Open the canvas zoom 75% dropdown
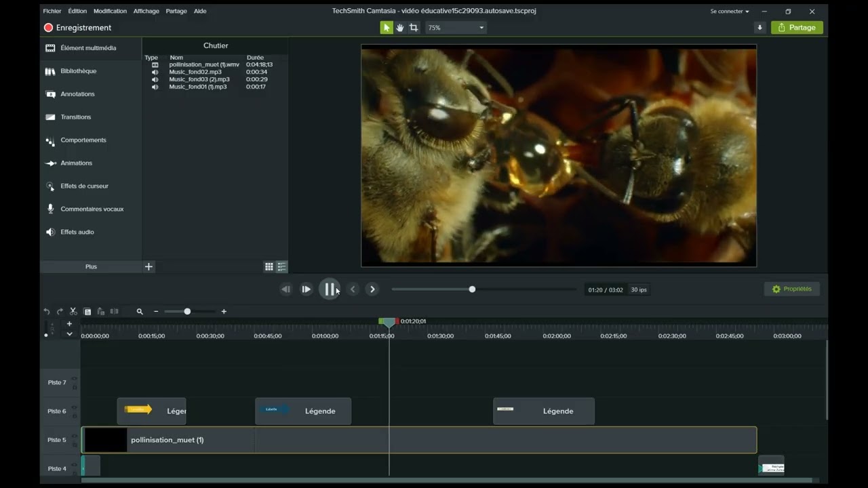The height and width of the screenshot is (488, 868). (x=456, y=28)
